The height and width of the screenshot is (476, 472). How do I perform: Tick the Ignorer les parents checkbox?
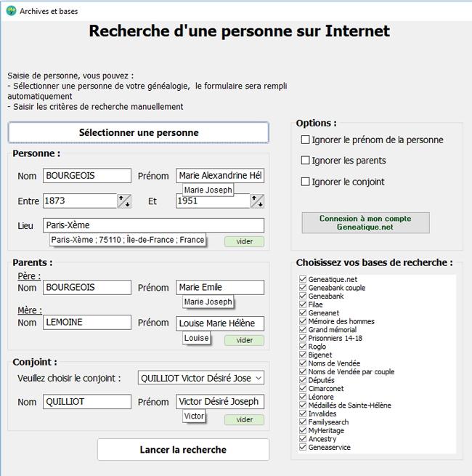click(305, 161)
